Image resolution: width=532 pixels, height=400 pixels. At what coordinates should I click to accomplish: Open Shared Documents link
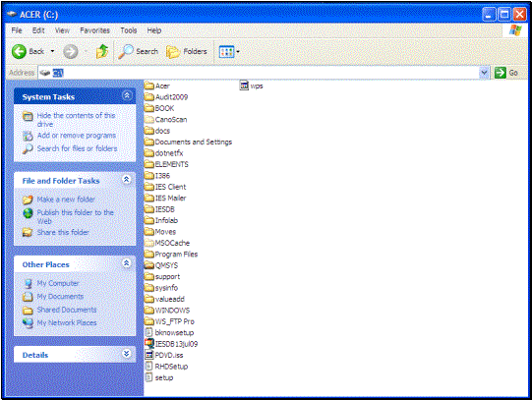tap(67, 310)
